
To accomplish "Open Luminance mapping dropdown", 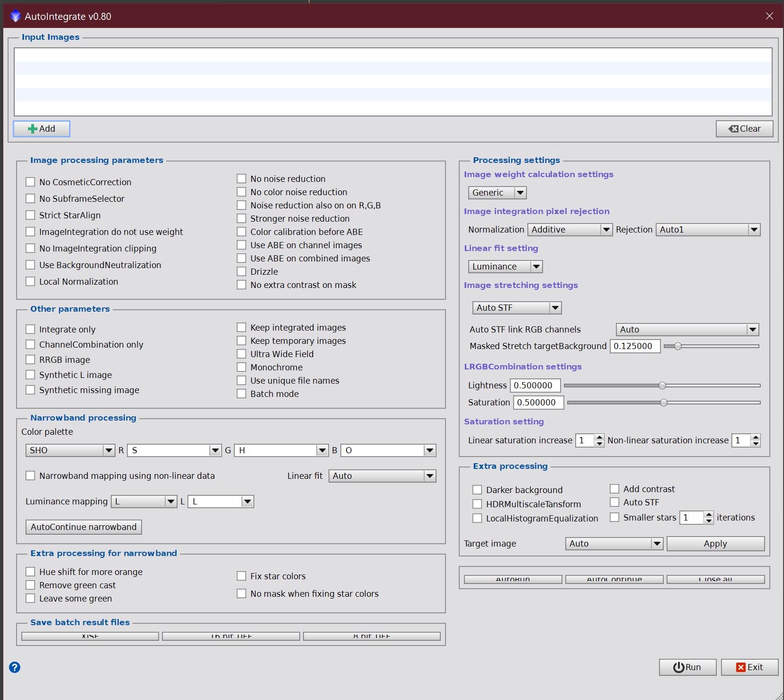I will [144, 502].
